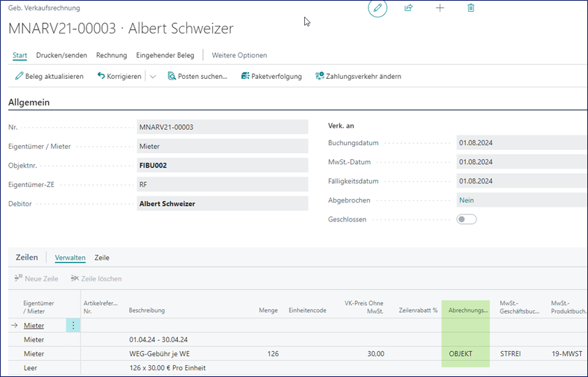Open Paketverfolgung action

271,76
